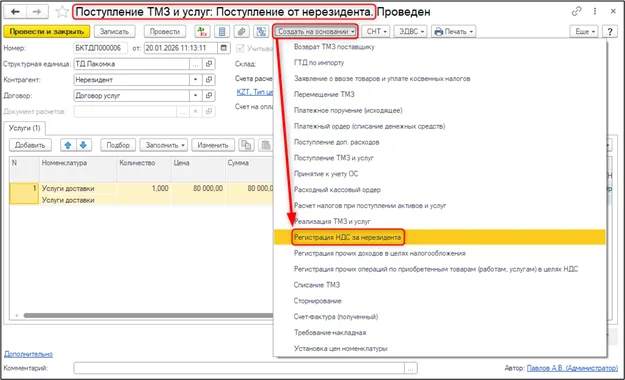Expand the Договор dropdown arrow
The height and width of the screenshot is (380, 625).
coord(195,96)
